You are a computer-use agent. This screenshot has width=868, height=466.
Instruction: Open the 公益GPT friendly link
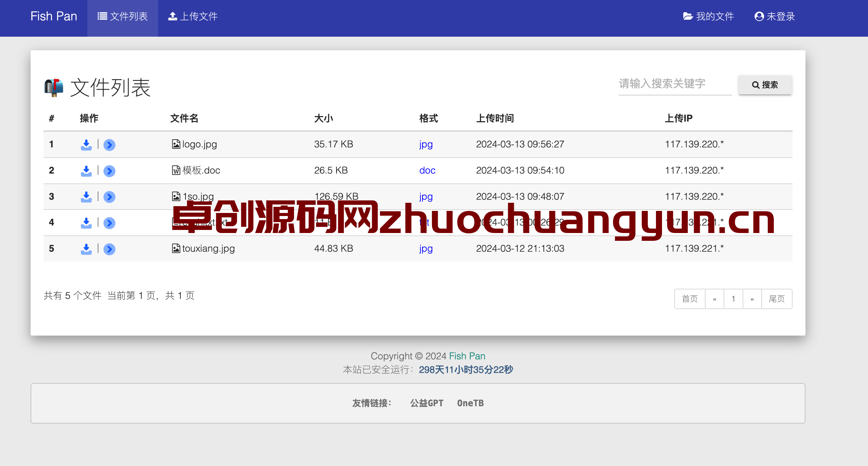(x=427, y=403)
